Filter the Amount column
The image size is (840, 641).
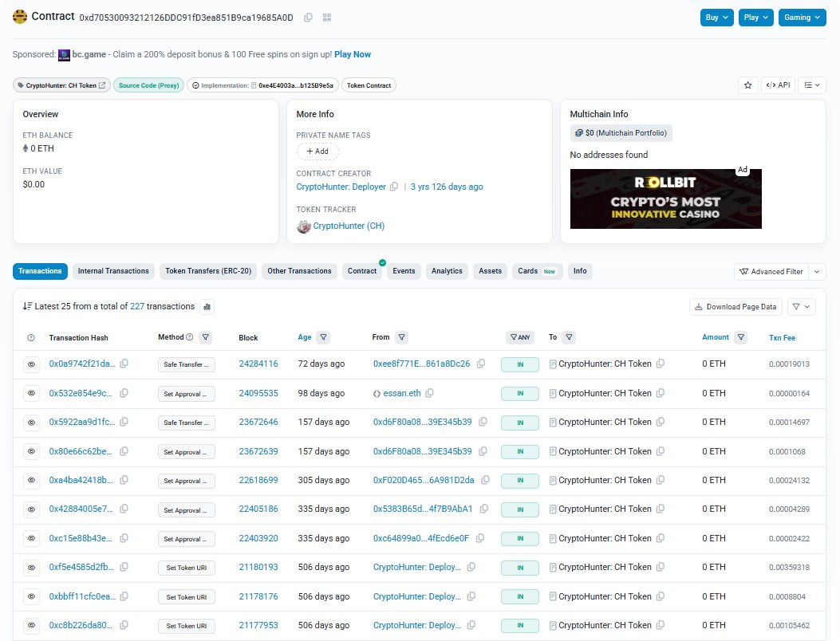pos(740,337)
